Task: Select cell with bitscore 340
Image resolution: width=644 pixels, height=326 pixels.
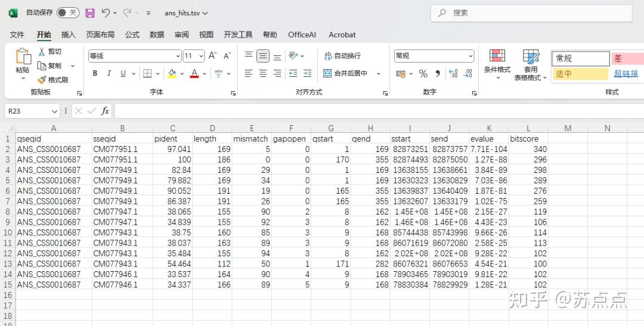Action: point(528,149)
